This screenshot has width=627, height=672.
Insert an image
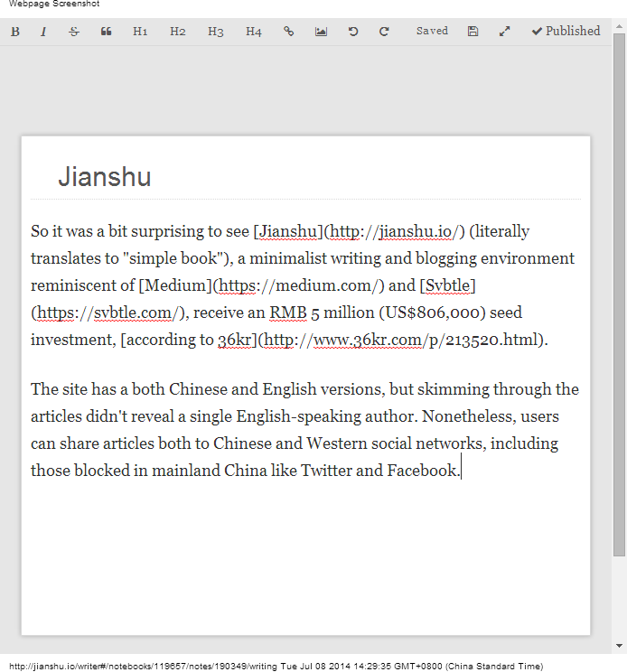[x=321, y=32]
